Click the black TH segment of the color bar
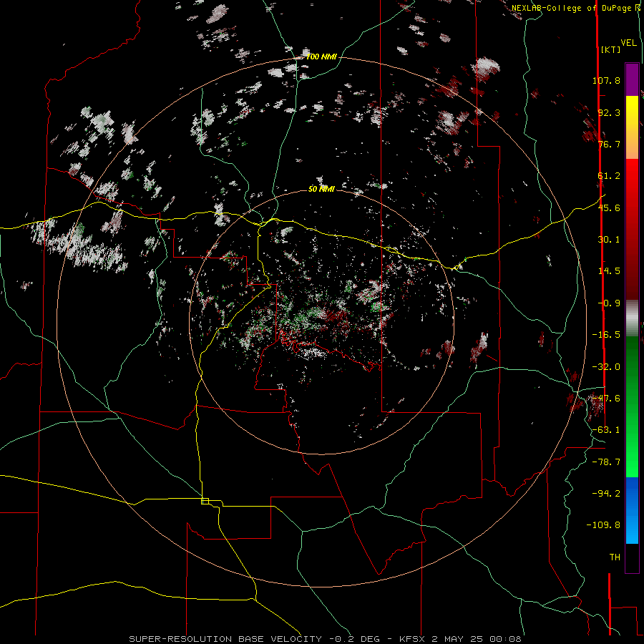This screenshot has width=644, height=644. coord(632,557)
